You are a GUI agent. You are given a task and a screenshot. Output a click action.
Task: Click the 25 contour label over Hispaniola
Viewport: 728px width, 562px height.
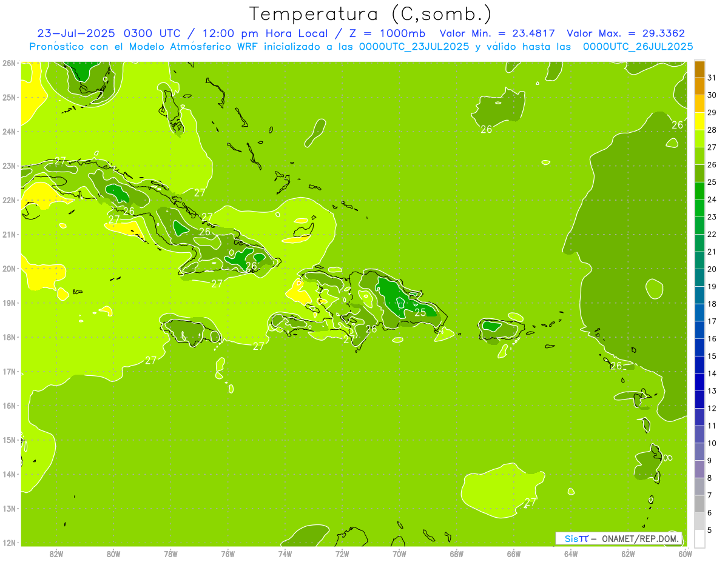click(x=420, y=312)
